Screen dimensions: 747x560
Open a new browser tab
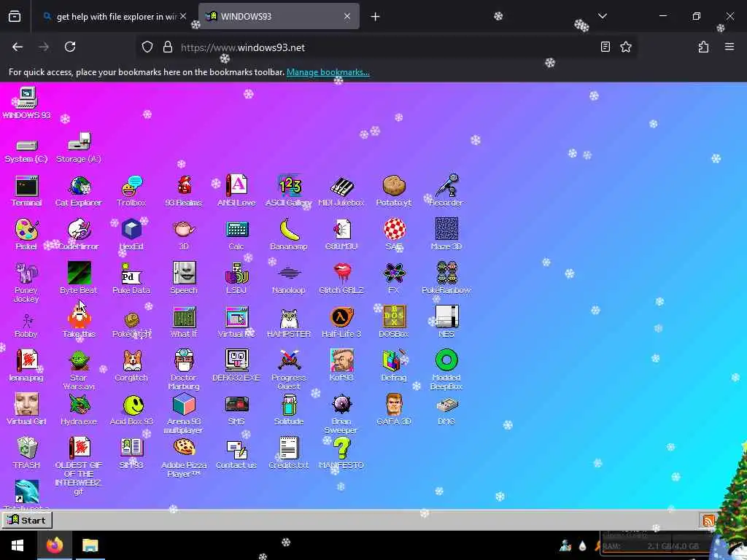pyautogui.click(x=376, y=17)
